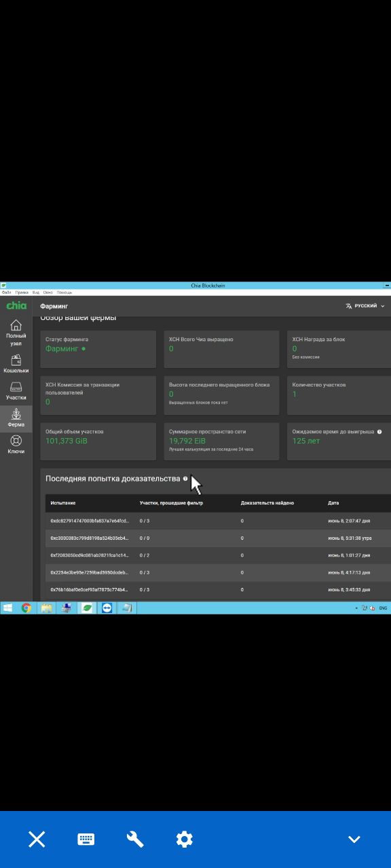The image size is (391, 868).
Task: Open the Файл menu
Action: (x=6, y=292)
